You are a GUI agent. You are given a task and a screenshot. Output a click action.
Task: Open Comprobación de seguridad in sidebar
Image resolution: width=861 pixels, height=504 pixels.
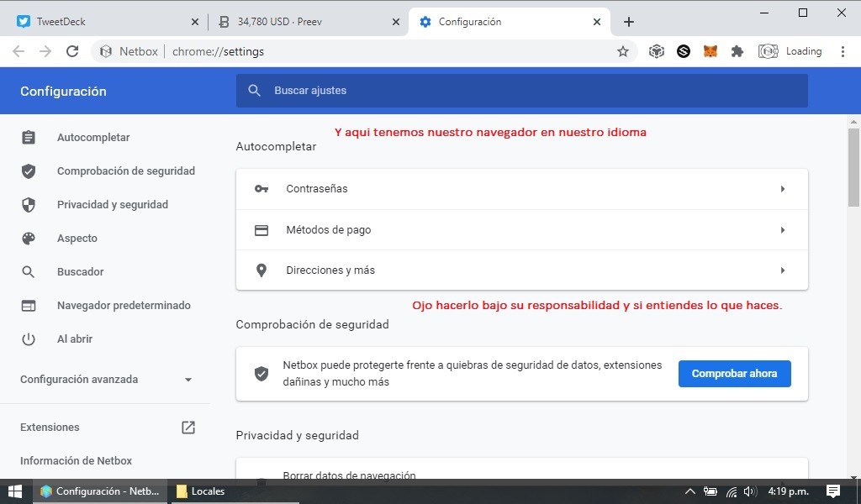click(x=126, y=171)
